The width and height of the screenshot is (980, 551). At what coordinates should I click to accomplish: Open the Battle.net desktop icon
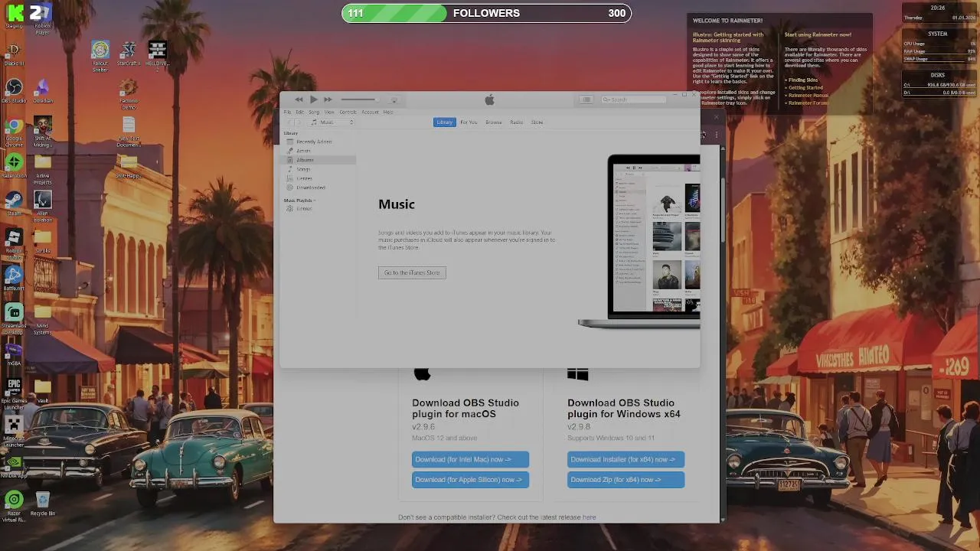(x=14, y=278)
